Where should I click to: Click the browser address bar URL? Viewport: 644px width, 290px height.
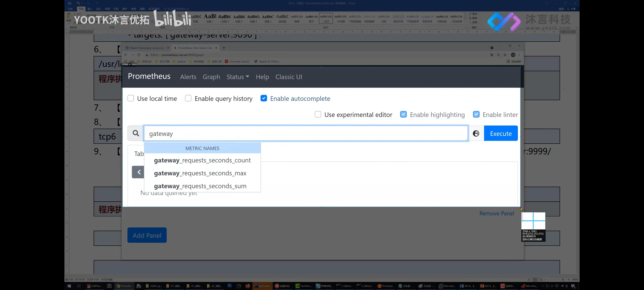(183, 55)
